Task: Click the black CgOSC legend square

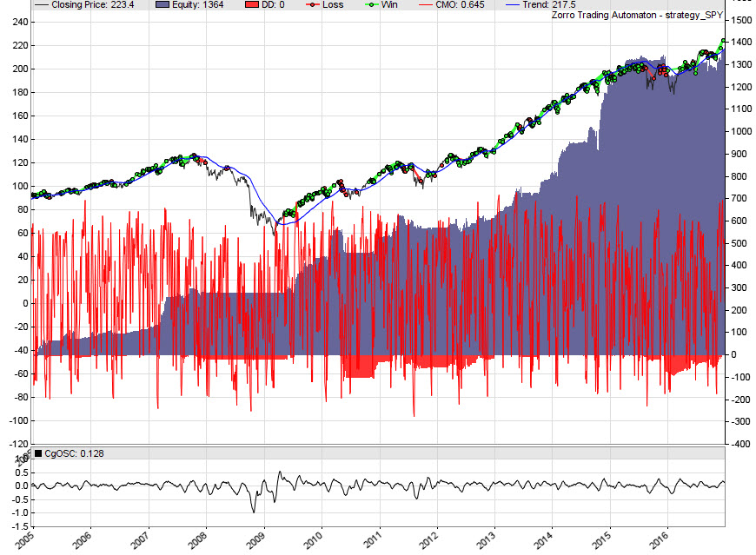Action: 37,453
